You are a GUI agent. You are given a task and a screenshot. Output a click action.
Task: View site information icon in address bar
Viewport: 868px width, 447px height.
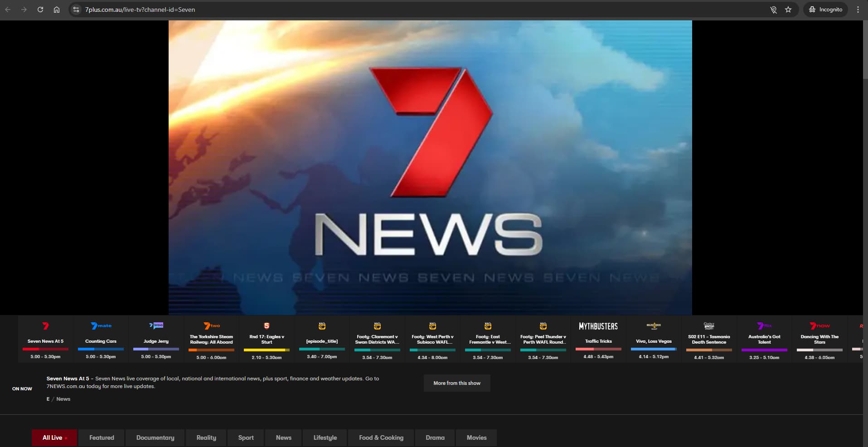(76, 10)
